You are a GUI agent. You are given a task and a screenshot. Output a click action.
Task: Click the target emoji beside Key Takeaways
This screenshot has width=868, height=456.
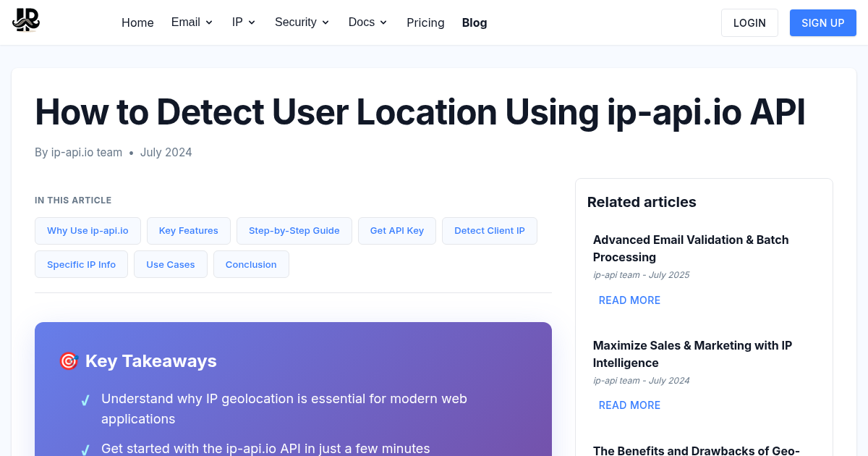[68, 361]
